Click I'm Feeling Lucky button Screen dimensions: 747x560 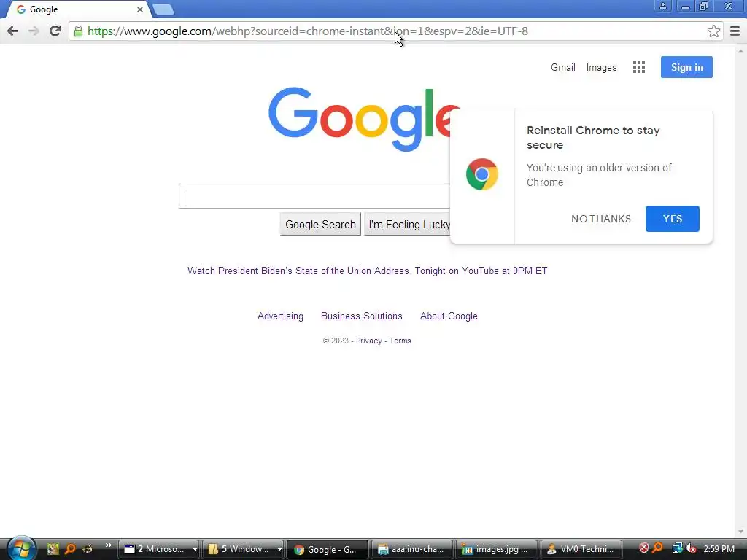point(408,225)
